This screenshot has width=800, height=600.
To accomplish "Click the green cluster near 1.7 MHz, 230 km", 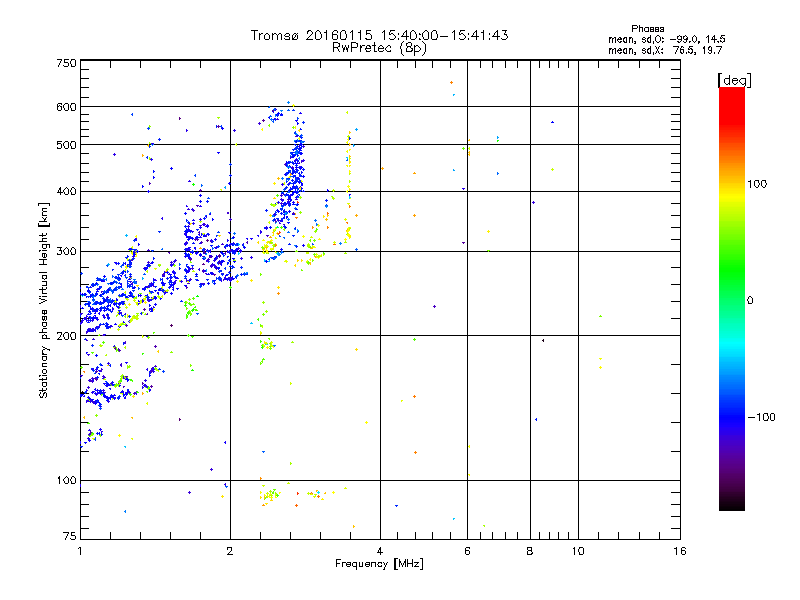I will [190, 307].
